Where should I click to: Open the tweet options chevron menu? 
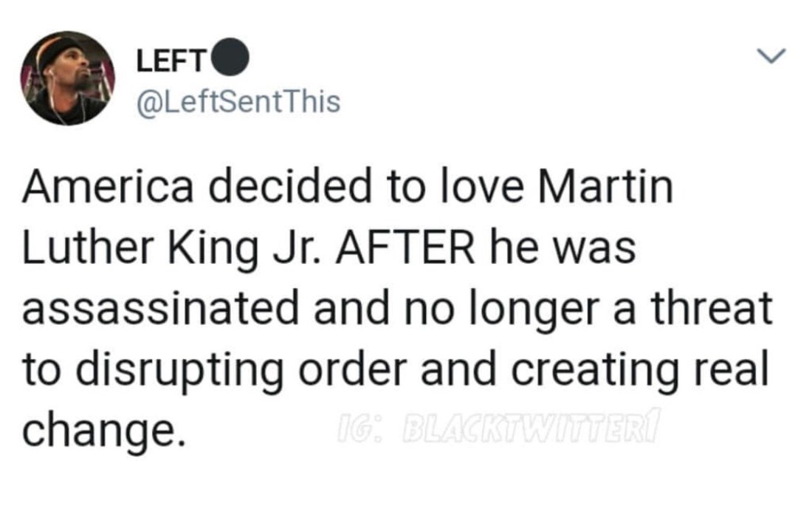[773, 55]
